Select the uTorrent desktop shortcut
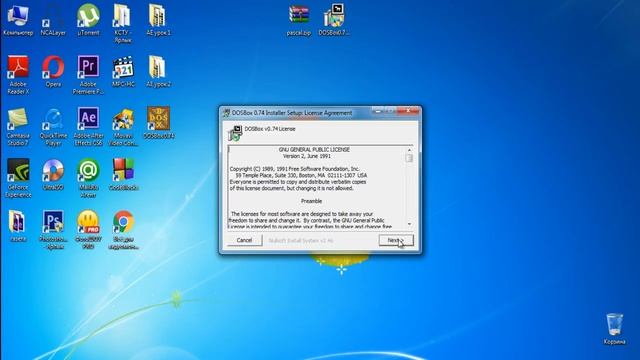 [x=88, y=20]
